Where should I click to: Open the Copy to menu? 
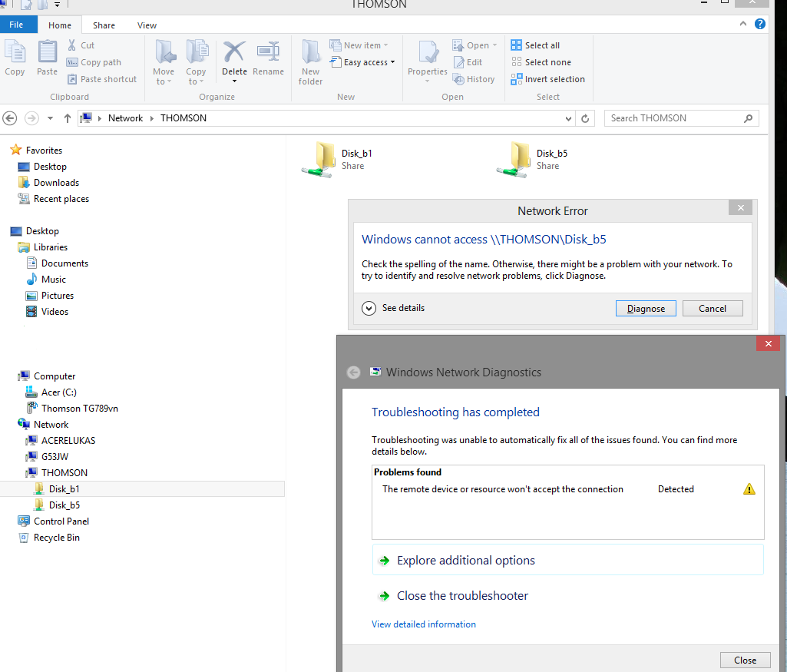tap(197, 62)
